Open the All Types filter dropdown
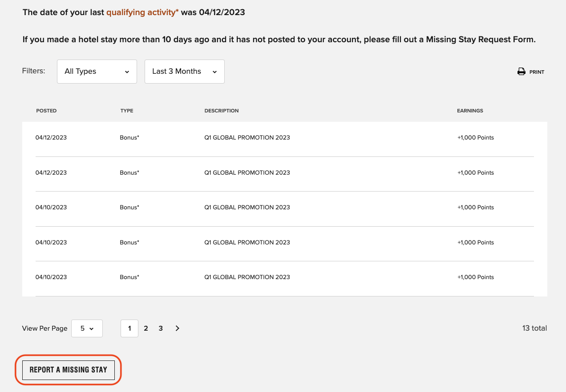The image size is (566, 392). pyautogui.click(x=97, y=72)
